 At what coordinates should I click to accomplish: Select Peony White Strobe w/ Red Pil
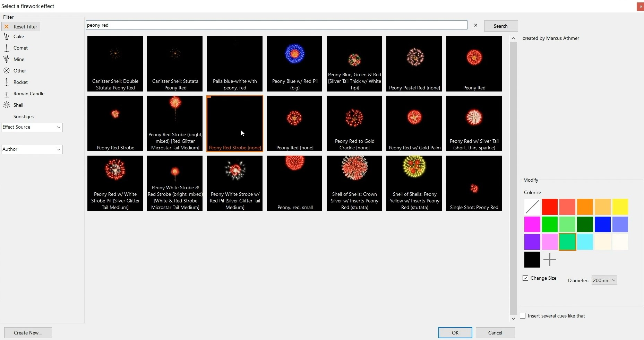click(235, 183)
